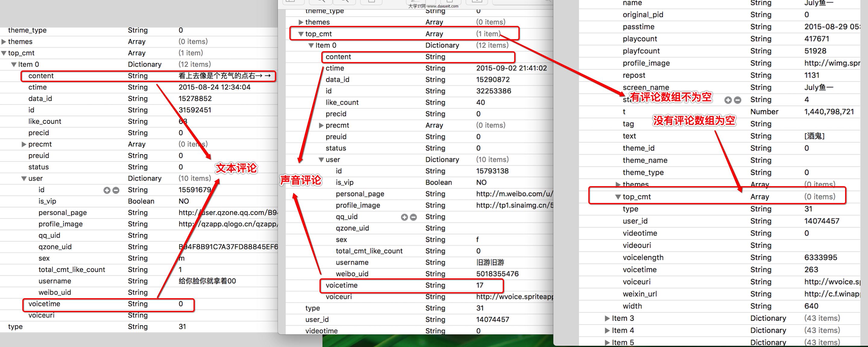Click minus button on left id row
The height and width of the screenshot is (347, 868).
(x=115, y=190)
